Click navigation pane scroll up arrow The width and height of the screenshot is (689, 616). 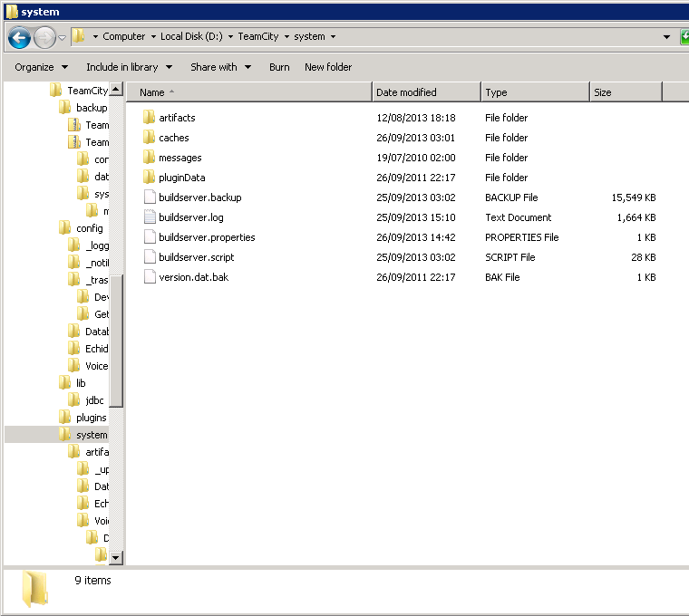116,90
